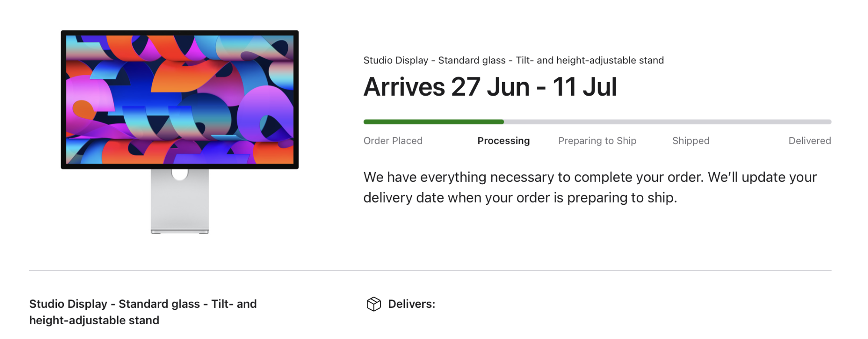Select the Order Placed status step

[x=393, y=141]
